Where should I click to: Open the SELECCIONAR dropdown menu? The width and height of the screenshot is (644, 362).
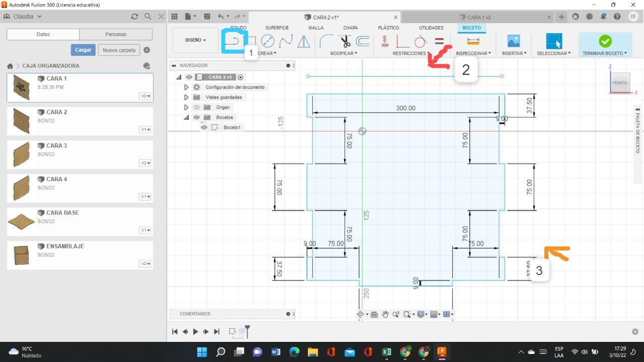[553, 53]
